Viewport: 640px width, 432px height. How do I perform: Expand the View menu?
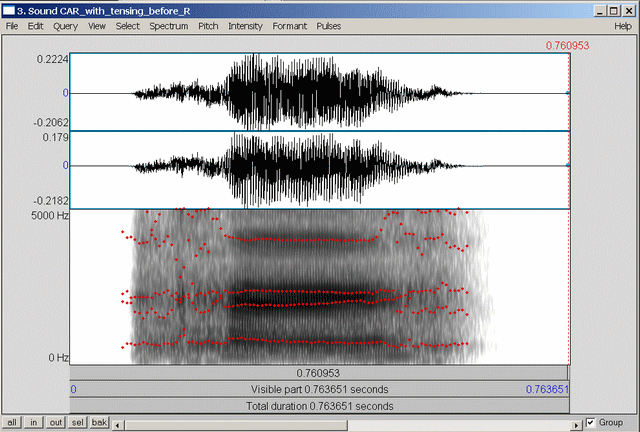click(x=97, y=25)
